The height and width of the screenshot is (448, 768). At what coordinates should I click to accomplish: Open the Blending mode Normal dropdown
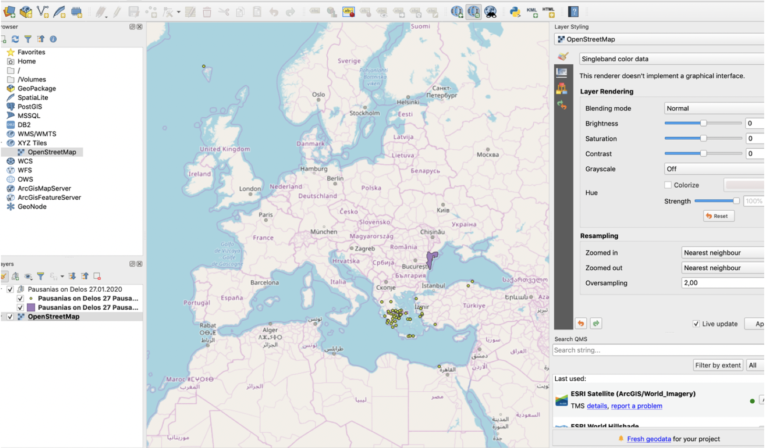715,108
